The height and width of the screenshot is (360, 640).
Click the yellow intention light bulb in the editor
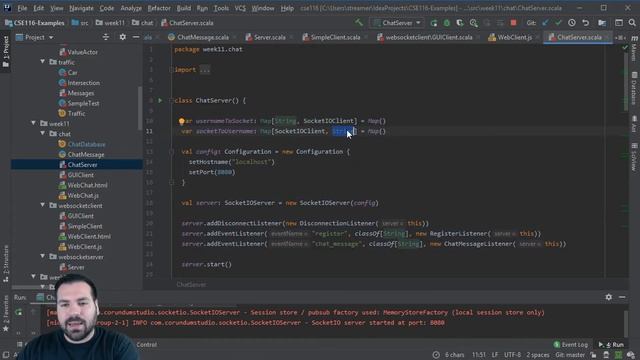182,121
